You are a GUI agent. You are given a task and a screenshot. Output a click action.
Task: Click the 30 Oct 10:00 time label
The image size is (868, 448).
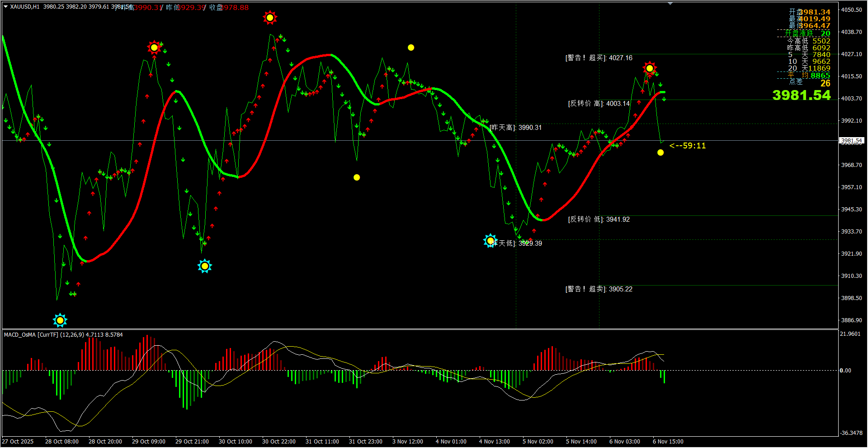236,442
